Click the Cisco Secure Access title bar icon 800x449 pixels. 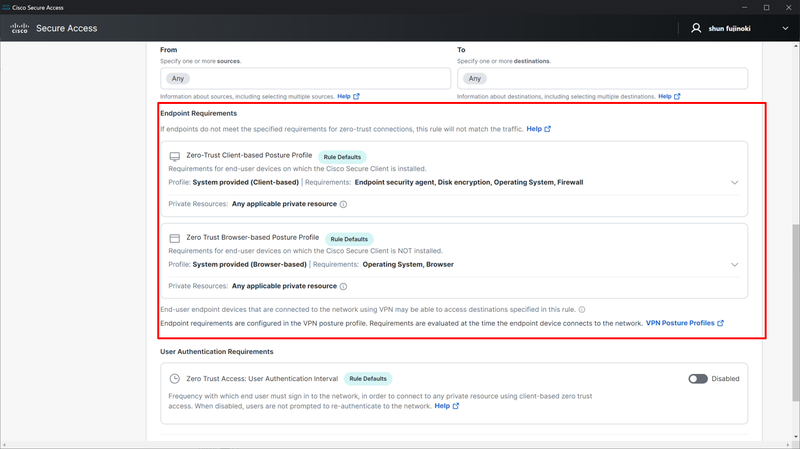coord(6,7)
